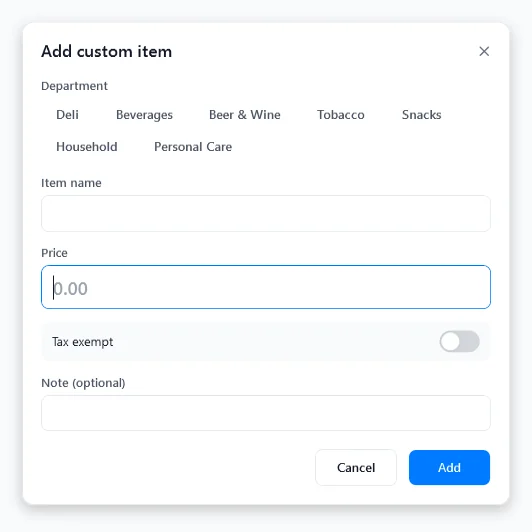Select the Deli department
The image size is (532, 532).
click(67, 115)
